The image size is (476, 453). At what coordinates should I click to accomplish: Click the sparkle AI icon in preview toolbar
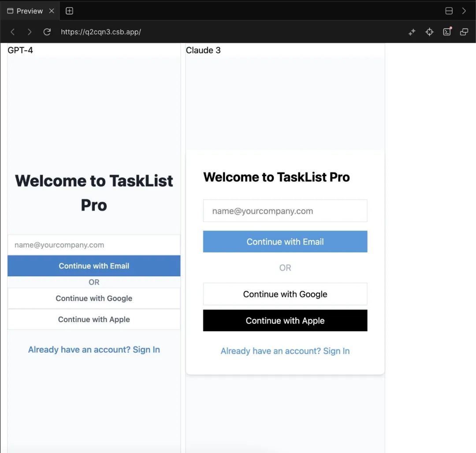pyautogui.click(x=412, y=32)
